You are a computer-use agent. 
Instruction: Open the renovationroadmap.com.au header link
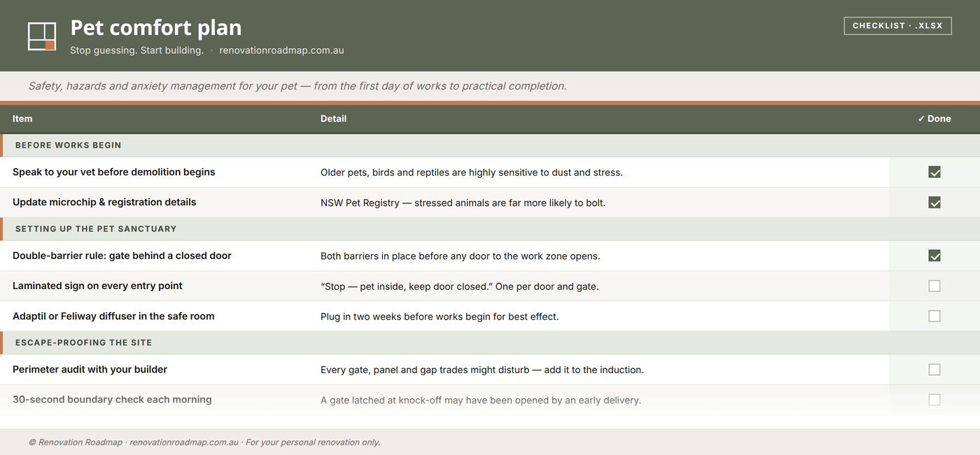click(x=281, y=50)
